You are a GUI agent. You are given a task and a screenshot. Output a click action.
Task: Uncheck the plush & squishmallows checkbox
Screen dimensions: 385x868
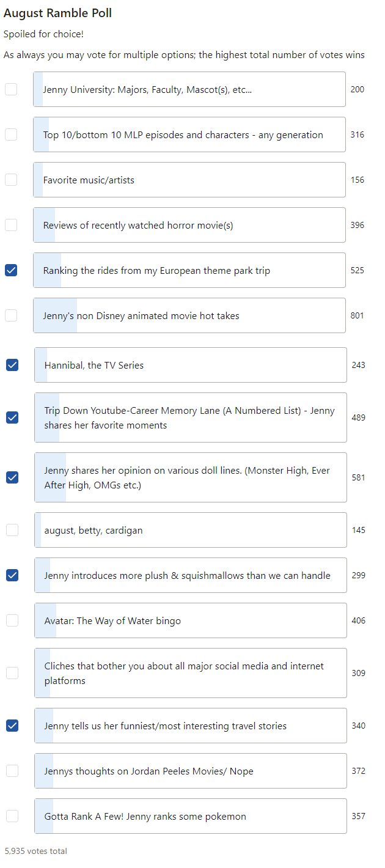12,575
